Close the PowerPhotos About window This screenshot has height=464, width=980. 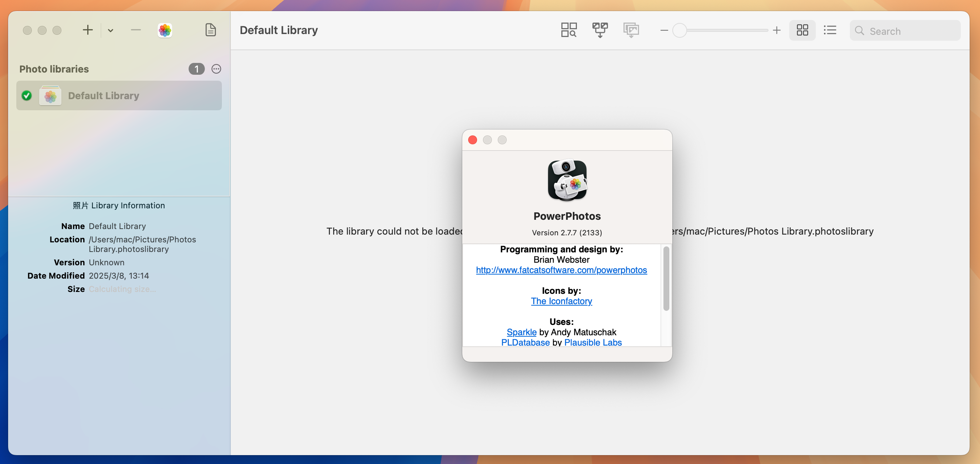[473, 140]
